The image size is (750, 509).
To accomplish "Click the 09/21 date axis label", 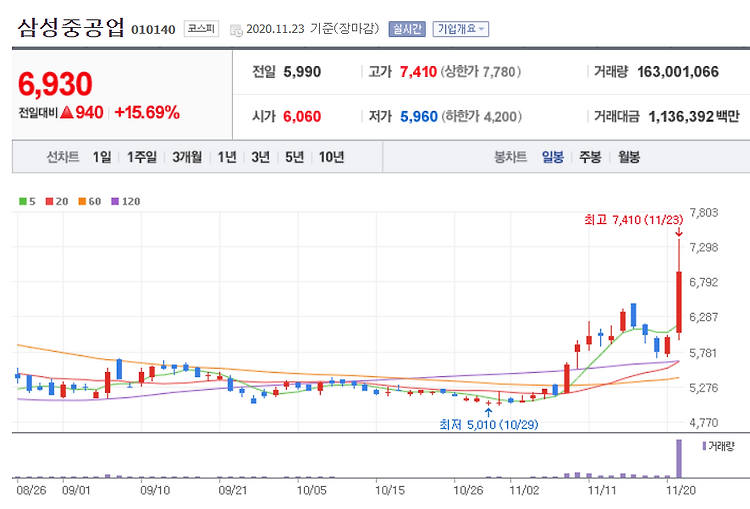I will pos(233,490).
